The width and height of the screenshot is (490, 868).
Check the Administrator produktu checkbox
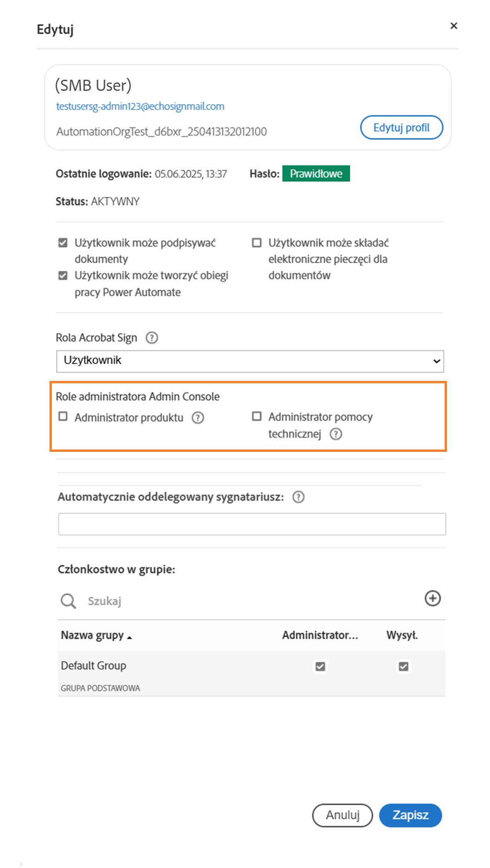(63, 417)
